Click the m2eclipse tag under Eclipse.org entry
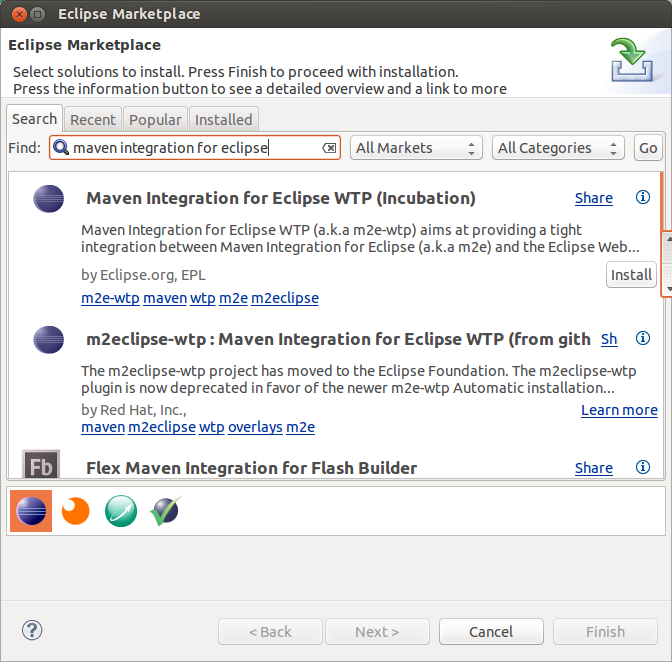 point(285,298)
